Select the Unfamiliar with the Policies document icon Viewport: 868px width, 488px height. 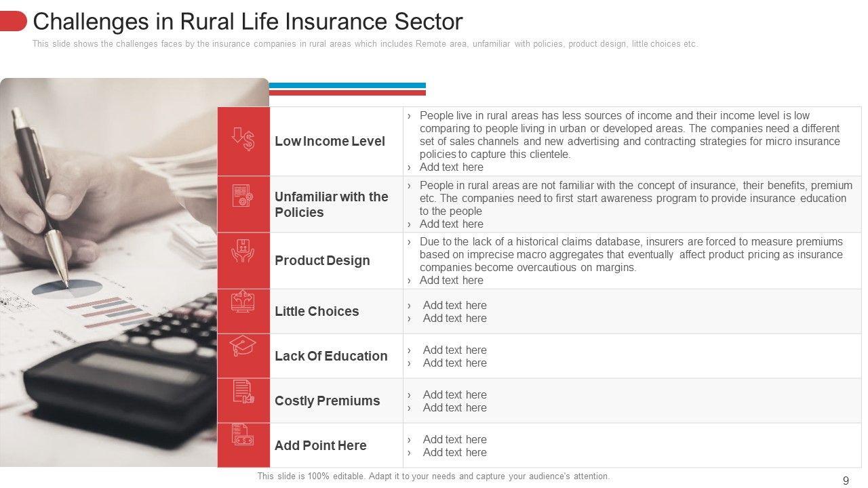(x=243, y=197)
